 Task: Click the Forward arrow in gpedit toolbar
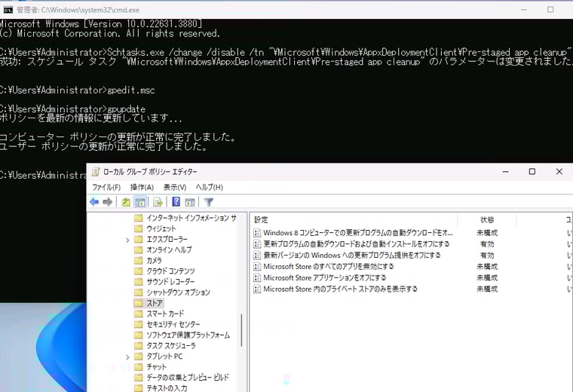107,202
